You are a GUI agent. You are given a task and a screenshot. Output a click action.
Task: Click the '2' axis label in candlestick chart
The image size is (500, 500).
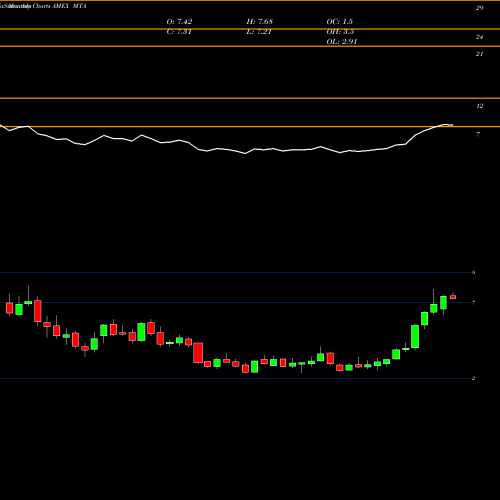click(473, 378)
